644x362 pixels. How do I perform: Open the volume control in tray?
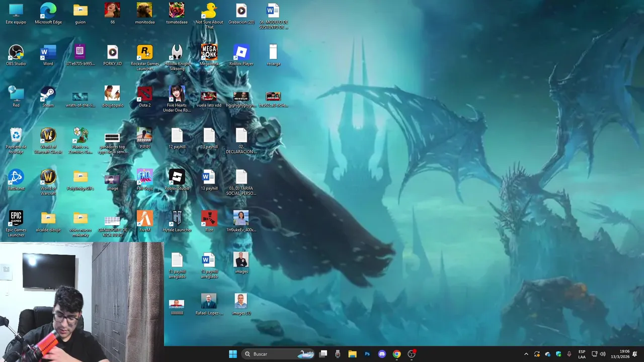603,354
